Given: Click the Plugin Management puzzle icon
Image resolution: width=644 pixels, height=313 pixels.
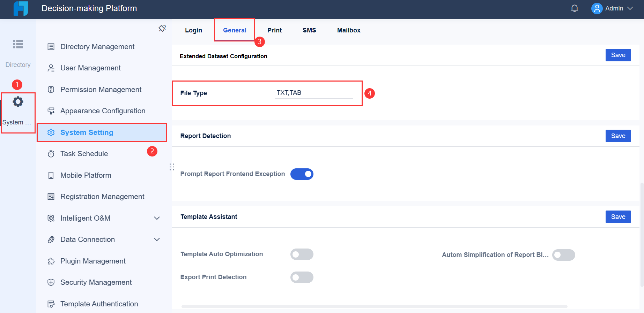Looking at the screenshot, I should click(x=51, y=261).
